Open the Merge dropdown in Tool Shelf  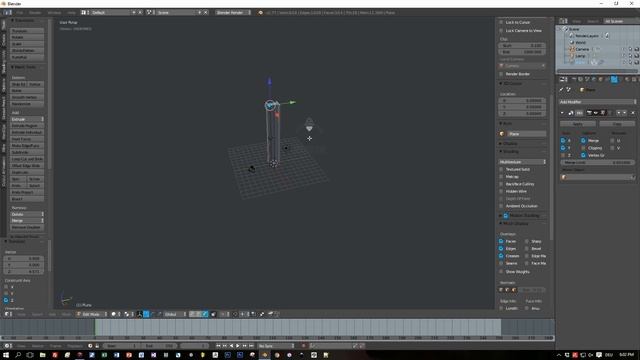27,220
